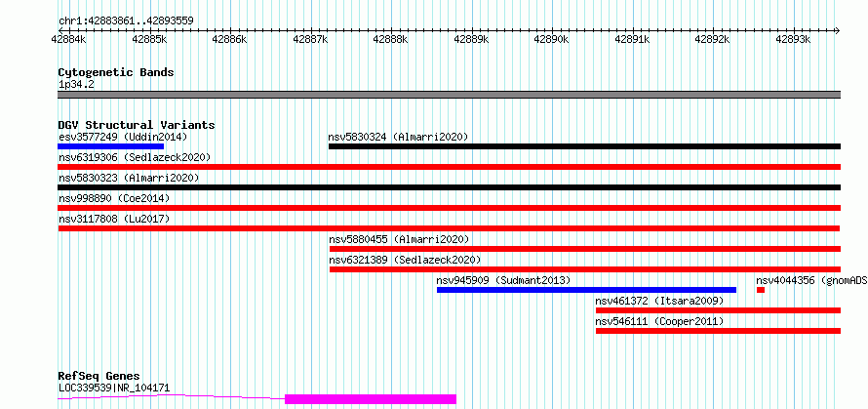Click the nsv945909 (Sudmant2013) blue bar
The height and width of the screenshot is (409, 868).
coord(586,290)
